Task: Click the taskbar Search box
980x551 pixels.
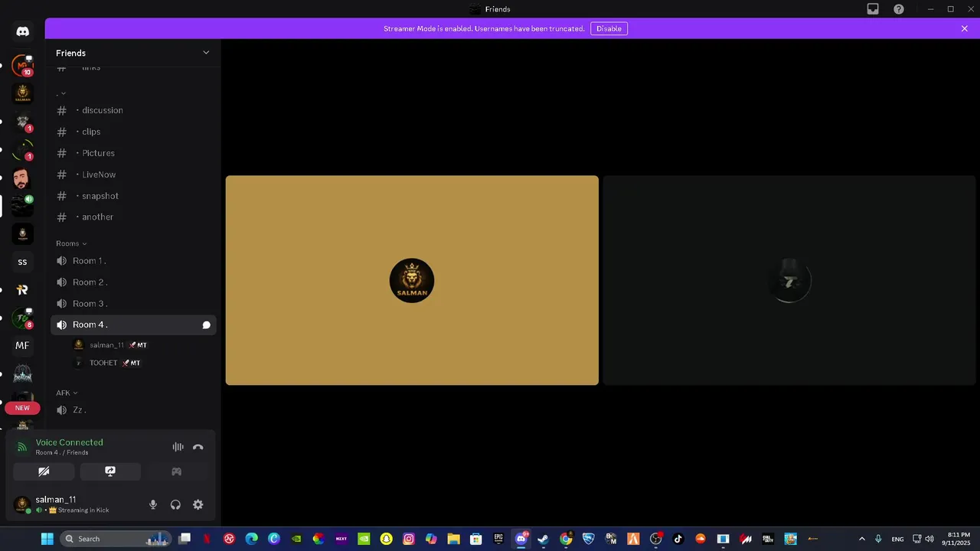Action: click(115, 539)
